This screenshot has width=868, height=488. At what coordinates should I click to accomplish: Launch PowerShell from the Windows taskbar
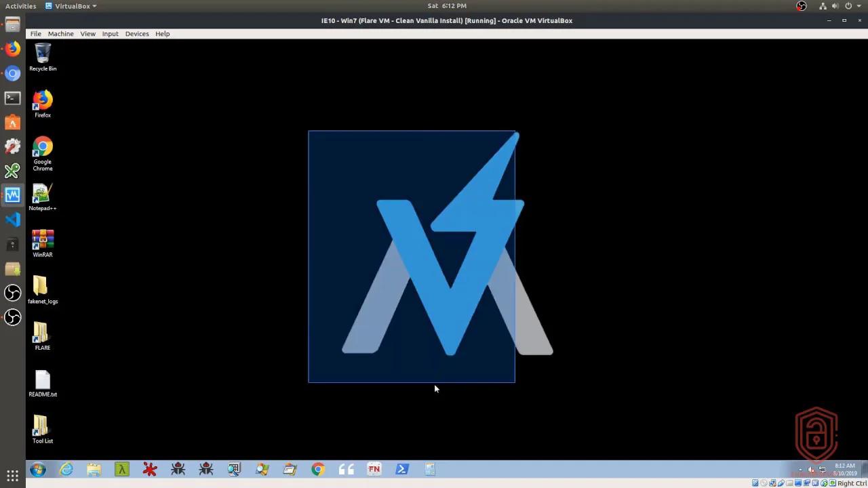[402, 469]
